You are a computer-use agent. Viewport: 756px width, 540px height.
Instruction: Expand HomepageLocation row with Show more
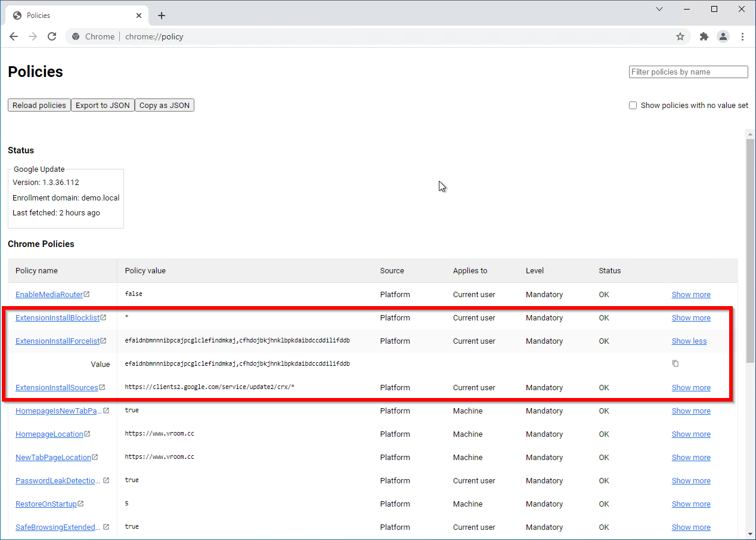click(x=691, y=434)
